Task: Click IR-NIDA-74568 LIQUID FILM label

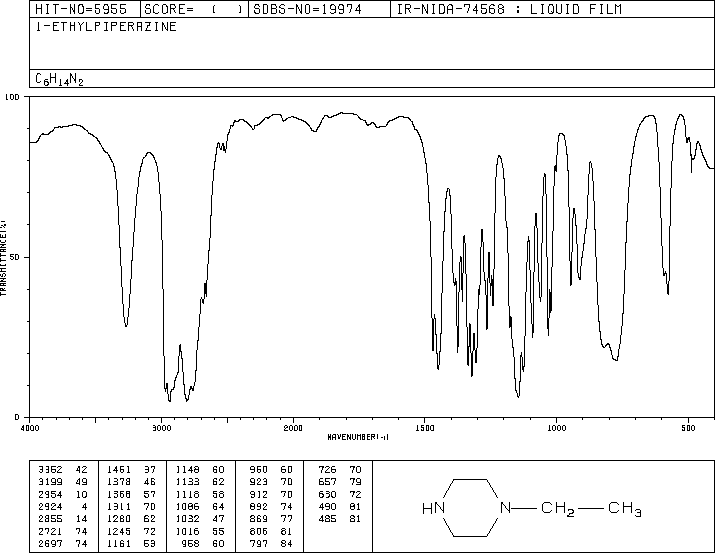Action: 509,9
